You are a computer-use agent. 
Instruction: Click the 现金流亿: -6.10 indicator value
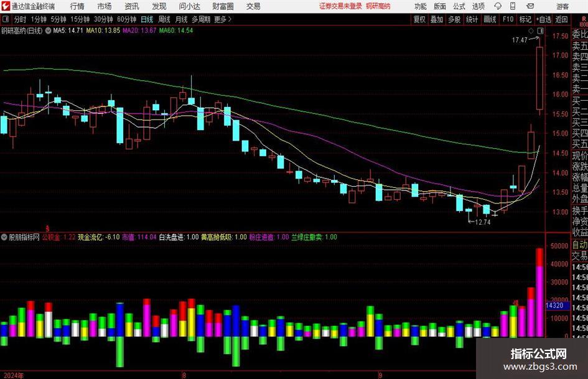[99, 237]
